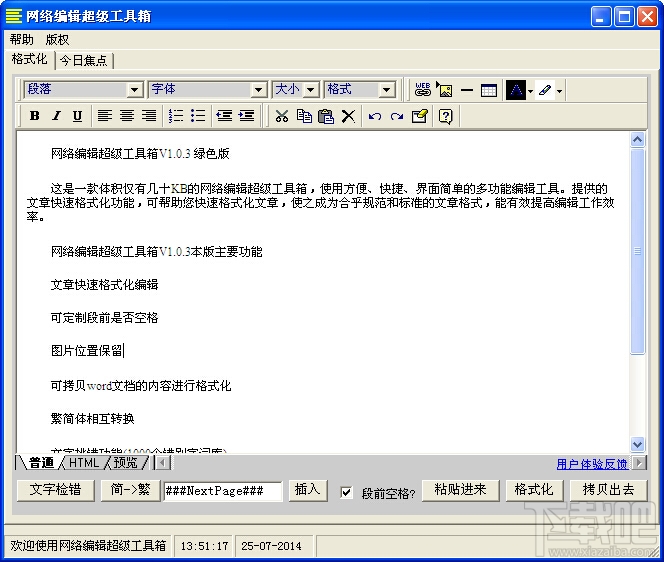Open the 帮助 menu

[x=21, y=39]
